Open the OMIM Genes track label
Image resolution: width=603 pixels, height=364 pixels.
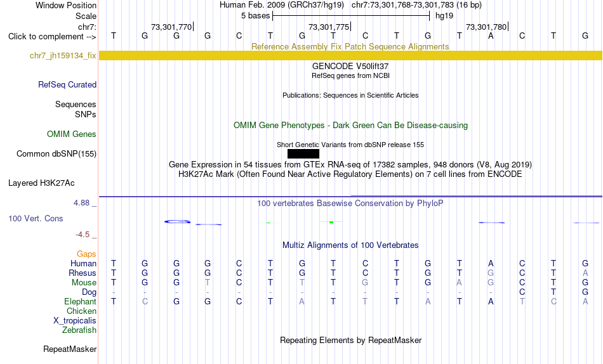[x=72, y=134]
